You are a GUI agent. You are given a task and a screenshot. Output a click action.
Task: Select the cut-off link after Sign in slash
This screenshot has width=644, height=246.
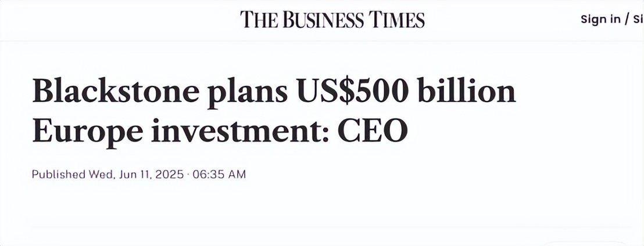[x=638, y=19]
